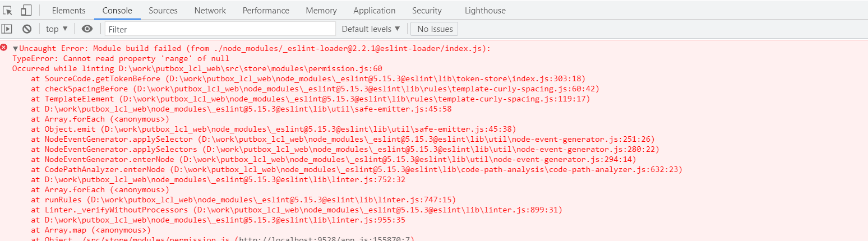
Task: Collapse the Uncaught Error stack trace
Action: pyautogui.click(x=16, y=49)
